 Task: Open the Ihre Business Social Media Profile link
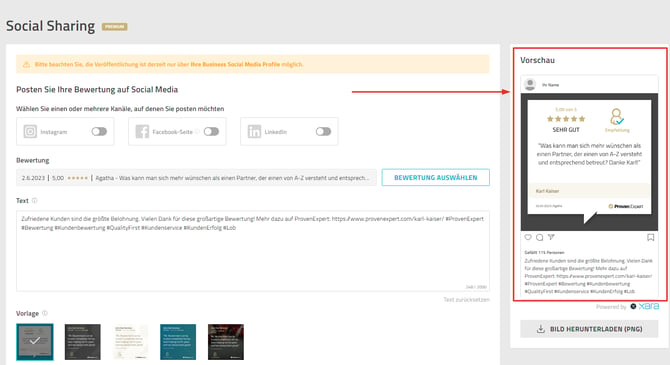click(x=235, y=65)
